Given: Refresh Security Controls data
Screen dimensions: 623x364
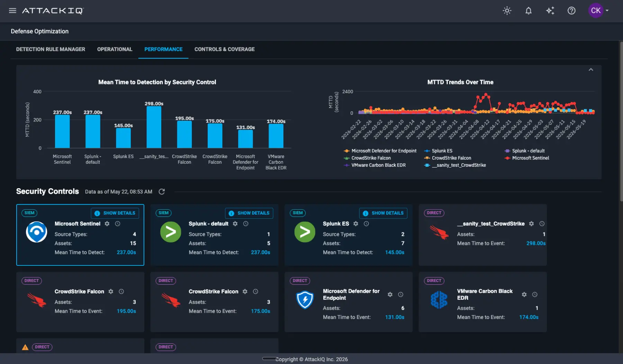Looking at the screenshot, I should tap(162, 191).
